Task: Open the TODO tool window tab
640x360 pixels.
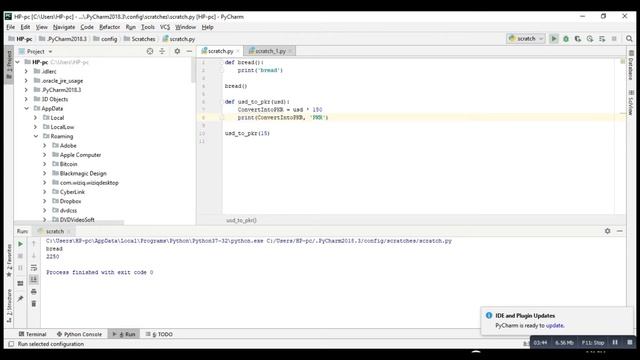Action: pos(159,334)
